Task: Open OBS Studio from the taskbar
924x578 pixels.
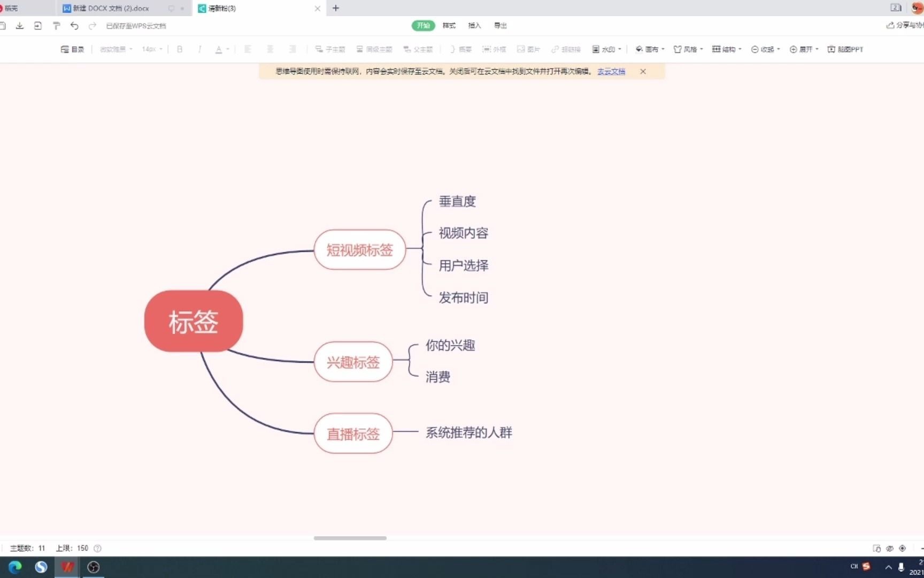Action: click(x=94, y=567)
